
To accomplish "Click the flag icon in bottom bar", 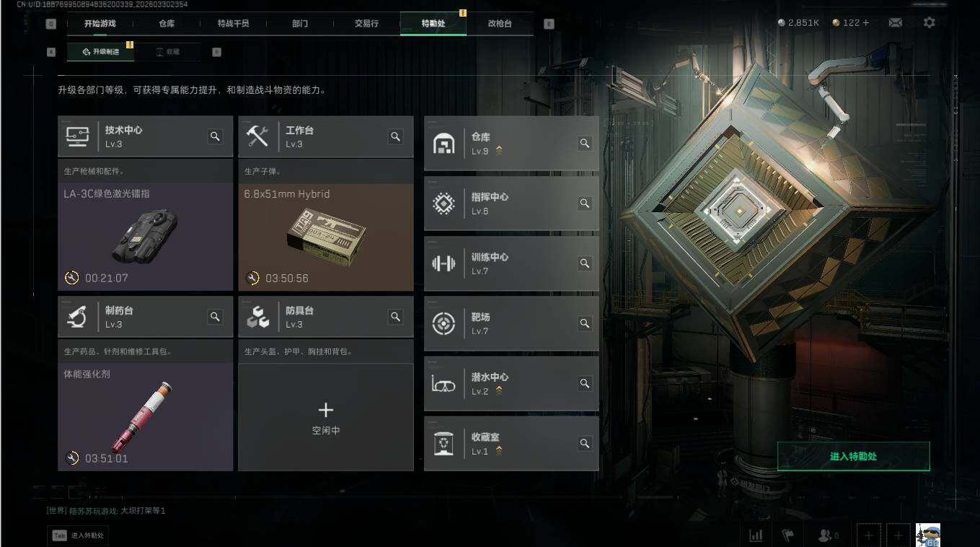I will coord(787,535).
